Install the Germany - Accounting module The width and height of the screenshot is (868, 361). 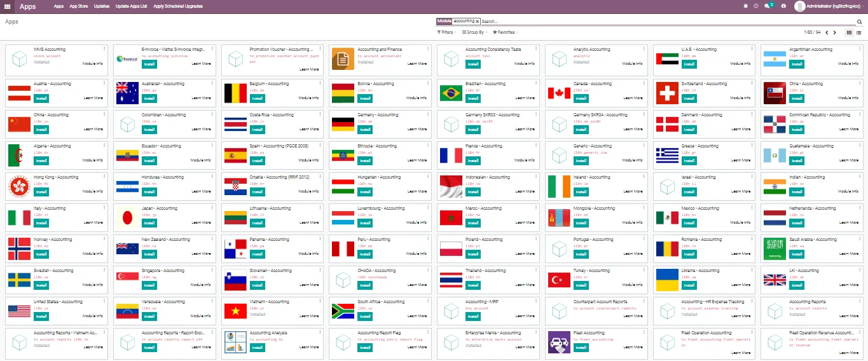click(x=365, y=129)
